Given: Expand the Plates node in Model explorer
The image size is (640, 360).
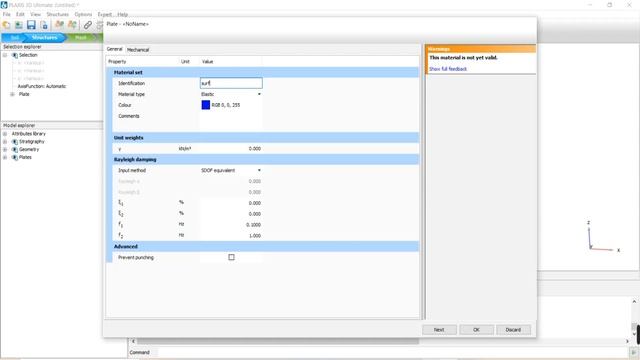Looking at the screenshot, I should click(5, 157).
